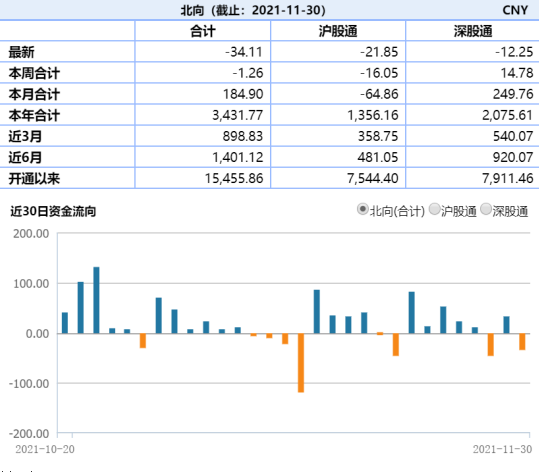This screenshot has height=472, width=539.
Task: Click the 2021-11-30 axis date label
Action: click(x=502, y=449)
